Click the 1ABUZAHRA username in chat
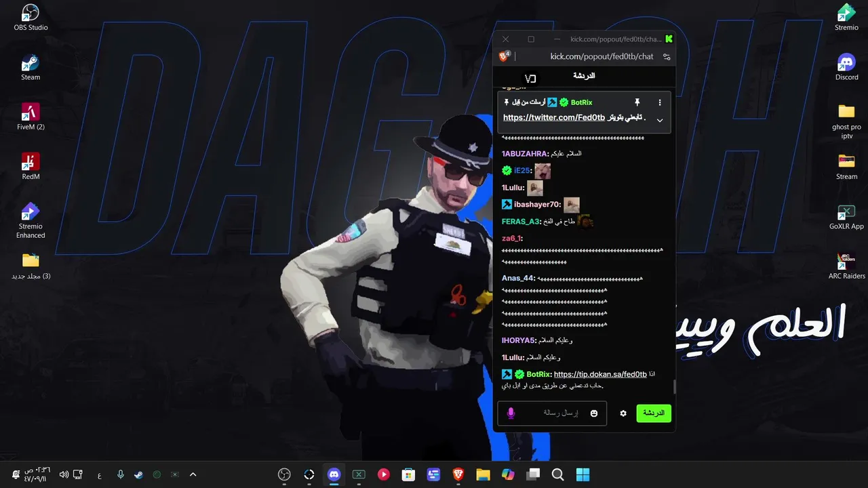The image size is (868, 488). tap(524, 154)
